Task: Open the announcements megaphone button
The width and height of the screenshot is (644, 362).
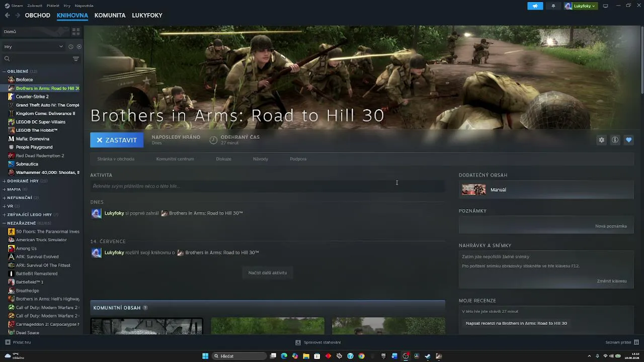Action: pyautogui.click(x=535, y=6)
